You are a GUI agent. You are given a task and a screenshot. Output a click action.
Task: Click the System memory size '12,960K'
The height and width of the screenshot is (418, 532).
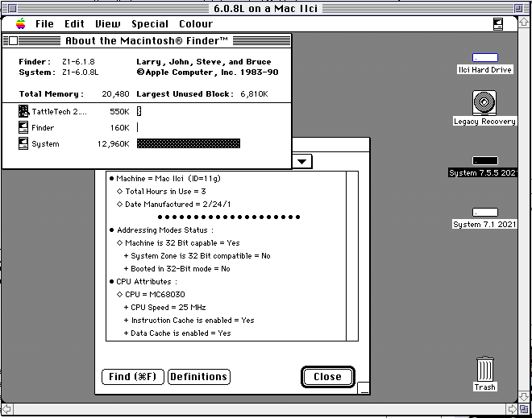point(114,143)
